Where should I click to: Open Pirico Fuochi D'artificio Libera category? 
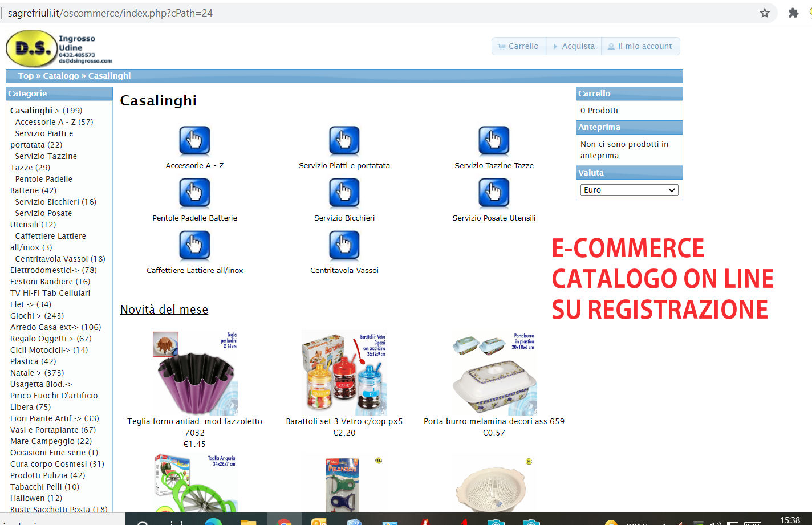click(54, 401)
